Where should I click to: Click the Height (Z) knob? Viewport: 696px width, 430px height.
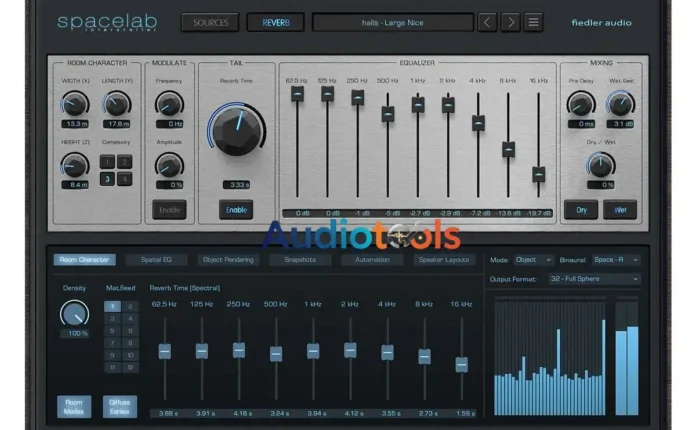point(75,166)
